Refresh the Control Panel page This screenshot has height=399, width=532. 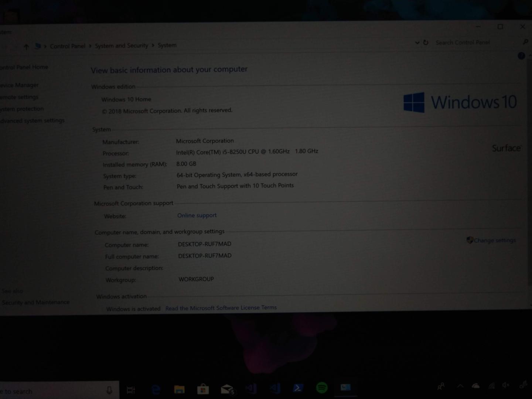(426, 42)
